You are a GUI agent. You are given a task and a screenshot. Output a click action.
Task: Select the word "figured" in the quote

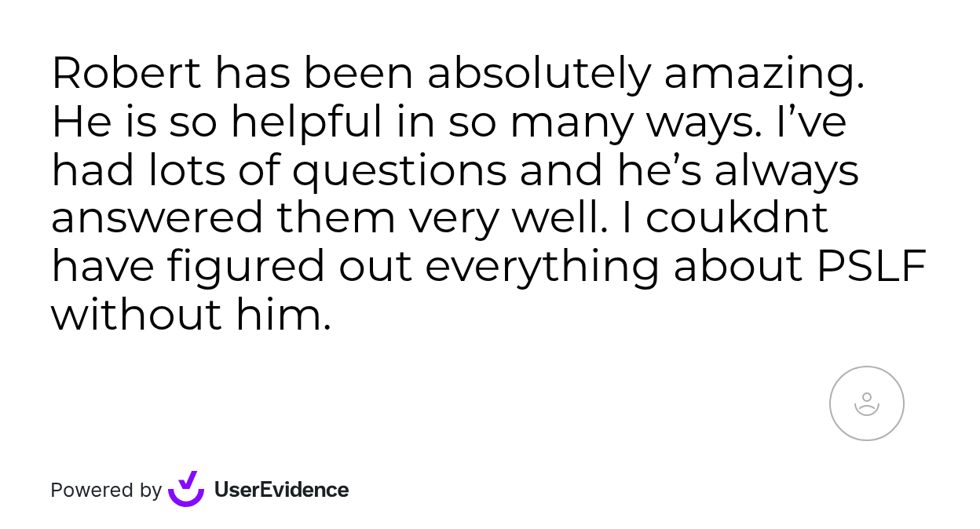click(x=245, y=266)
